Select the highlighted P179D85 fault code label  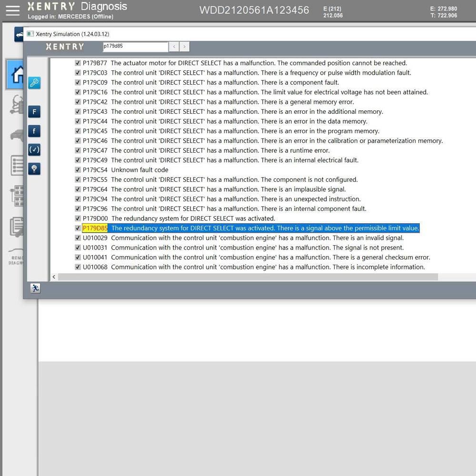point(95,228)
